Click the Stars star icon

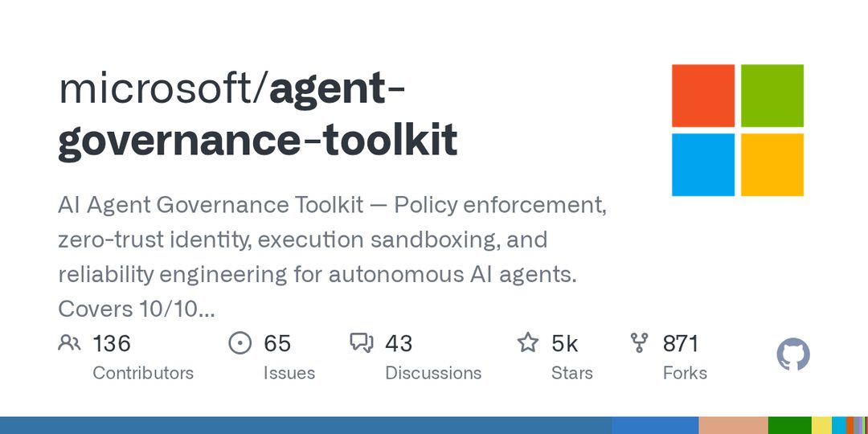tap(527, 342)
